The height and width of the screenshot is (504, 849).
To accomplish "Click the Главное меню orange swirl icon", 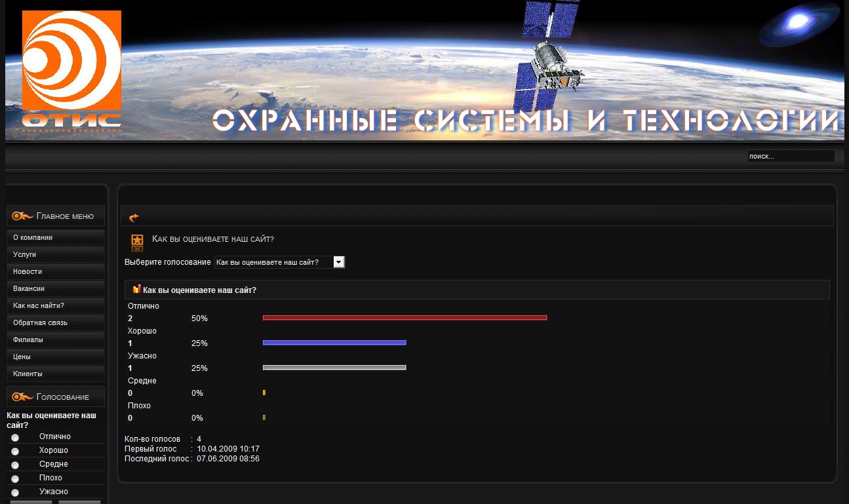I will (22, 216).
